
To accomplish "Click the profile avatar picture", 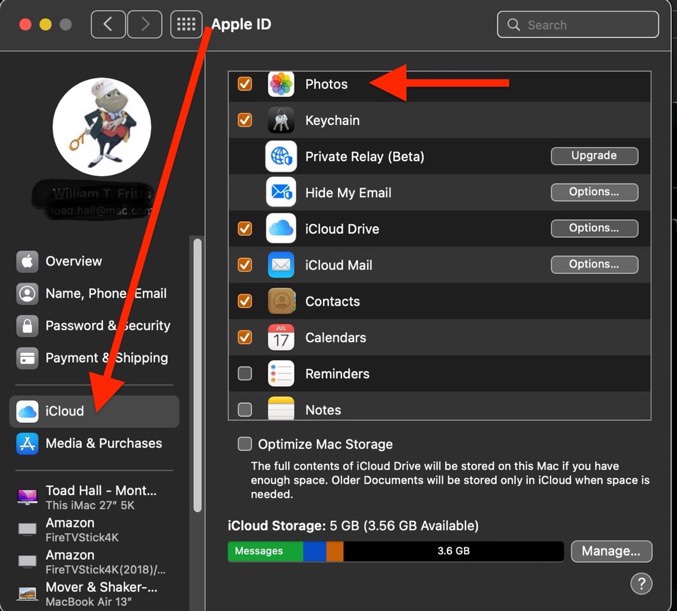I will coord(102,127).
